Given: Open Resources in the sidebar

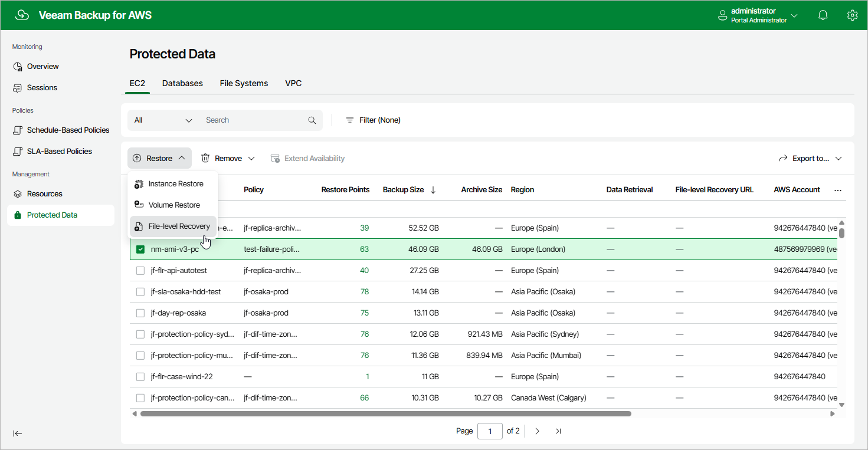Looking at the screenshot, I should pyautogui.click(x=61, y=194).
